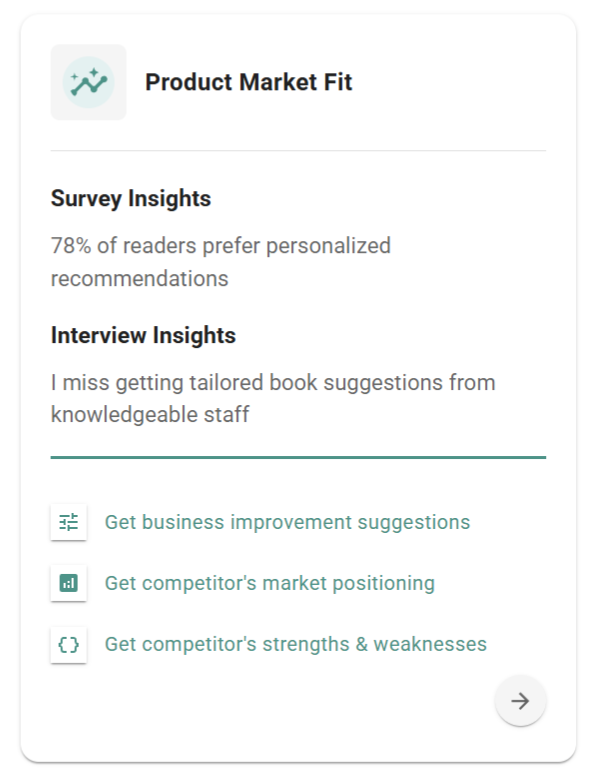598x775 pixels.
Task: Click the gray divider below the card header
Action: click(x=298, y=151)
